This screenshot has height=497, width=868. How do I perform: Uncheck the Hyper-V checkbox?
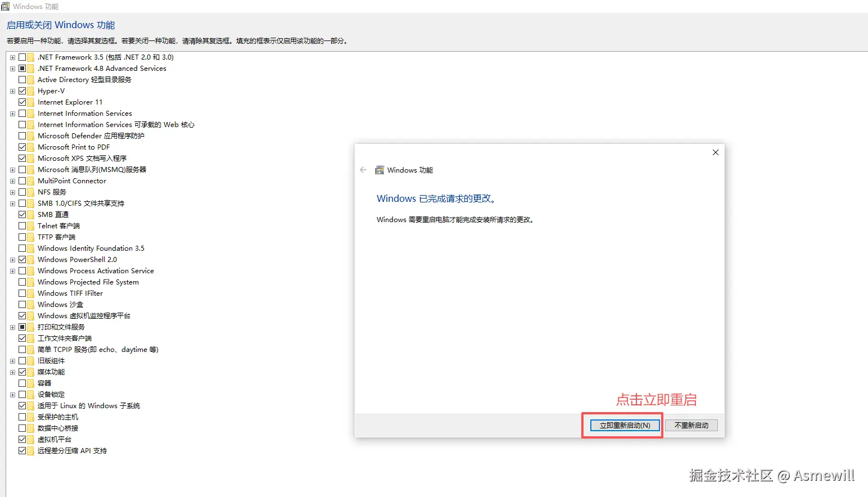(22, 91)
